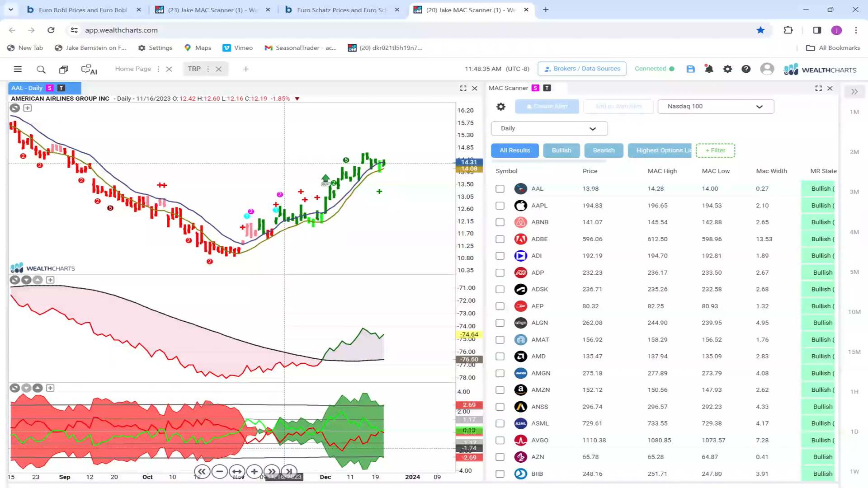
Task: Click Brokers / Data Sources button
Action: [x=582, y=69]
